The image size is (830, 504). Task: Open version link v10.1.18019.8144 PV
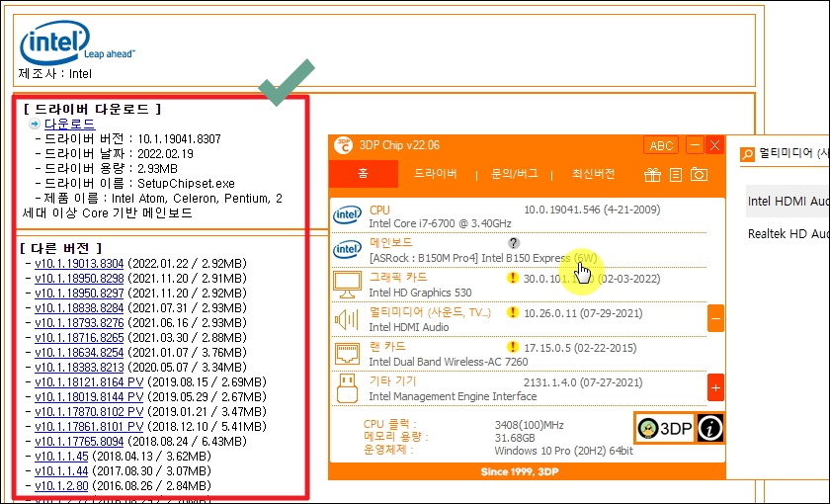[89, 397]
